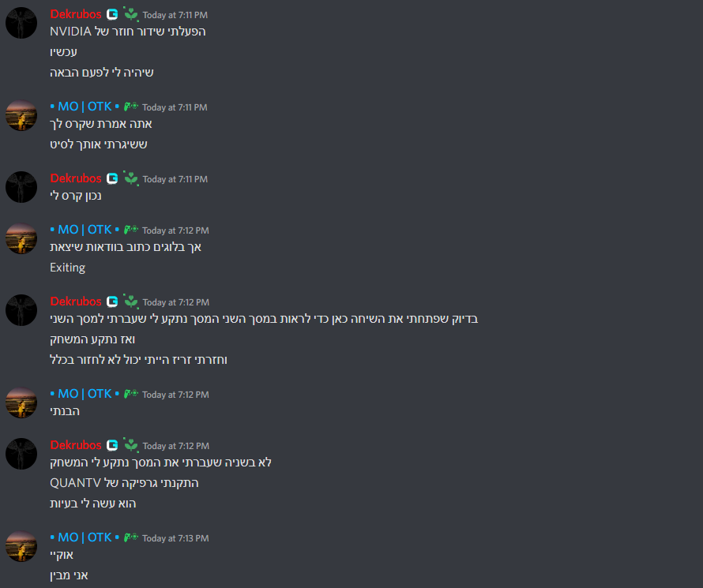
Task: Click the sprout badge above Dekrubos's longest message
Action: point(131,301)
